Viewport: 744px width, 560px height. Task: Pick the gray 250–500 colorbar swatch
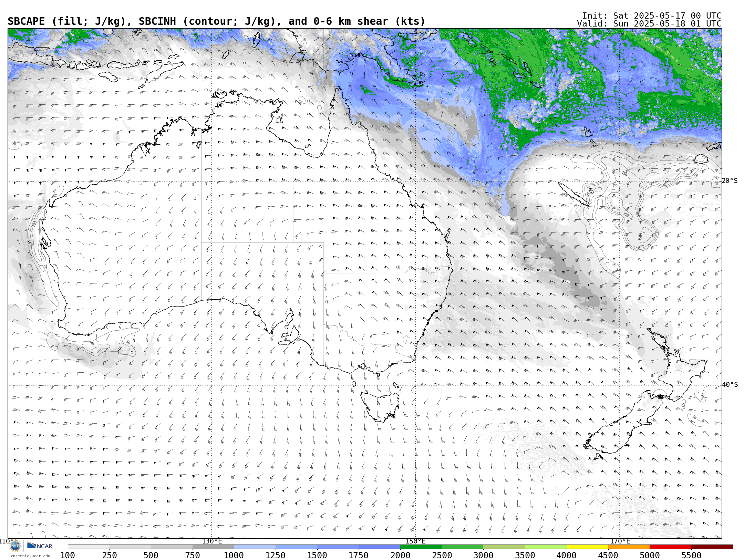[x=130, y=547]
